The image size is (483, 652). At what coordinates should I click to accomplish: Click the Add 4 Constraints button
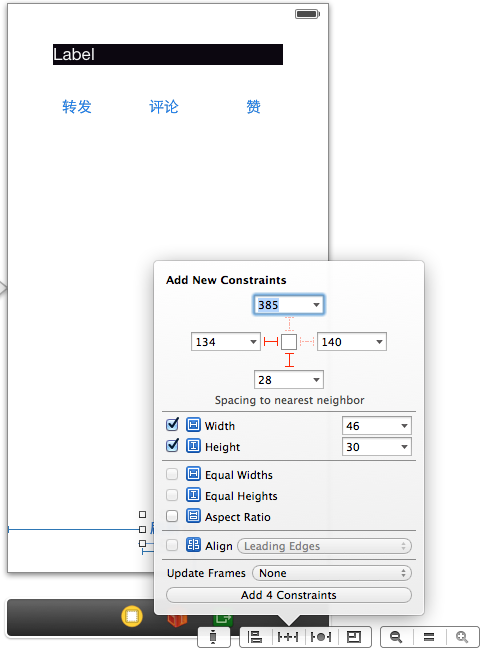coord(289,595)
